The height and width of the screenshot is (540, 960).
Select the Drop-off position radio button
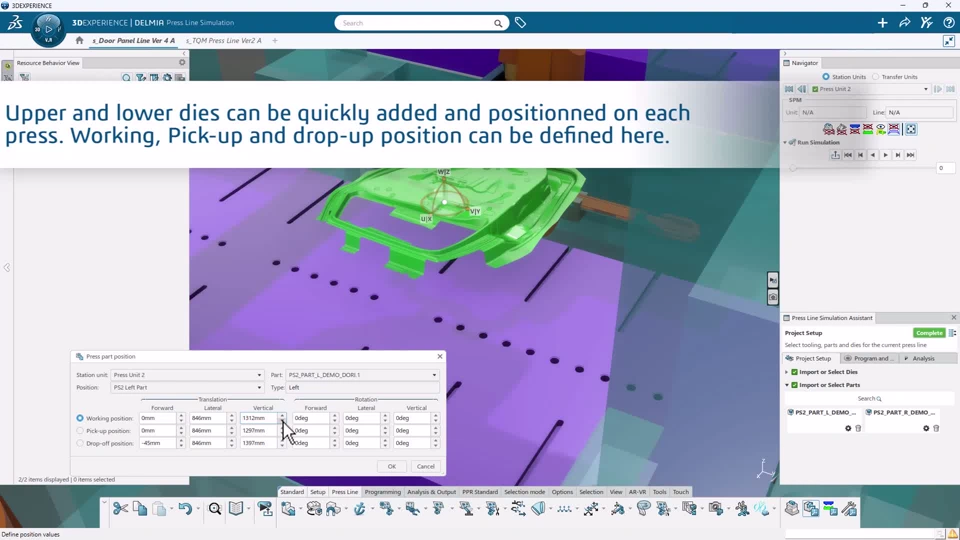tap(80, 443)
